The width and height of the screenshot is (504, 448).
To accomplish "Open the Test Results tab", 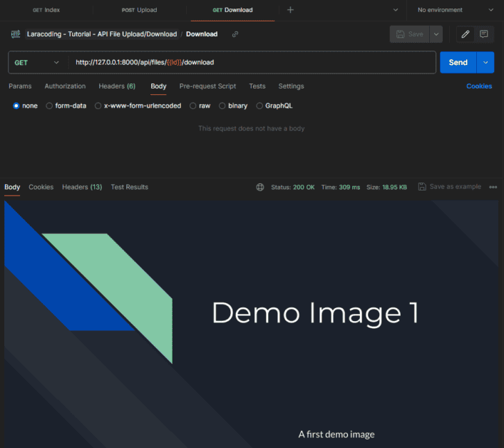I will (x=130, y=187).
